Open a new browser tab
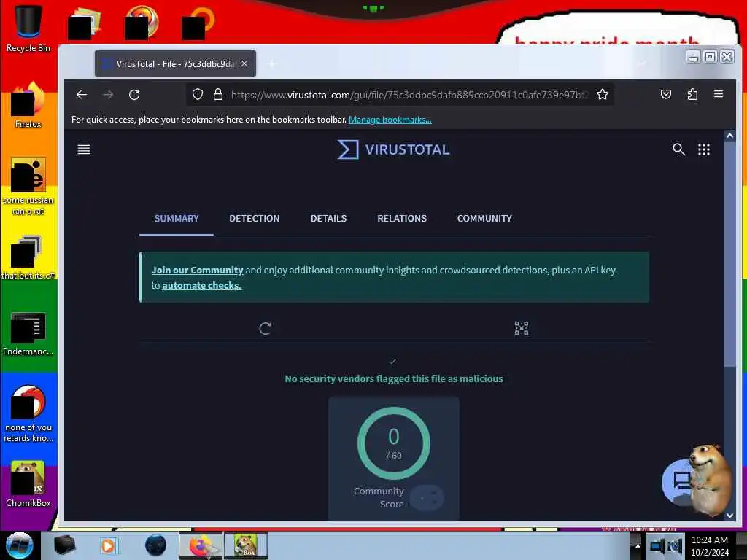 pos(272,64)
